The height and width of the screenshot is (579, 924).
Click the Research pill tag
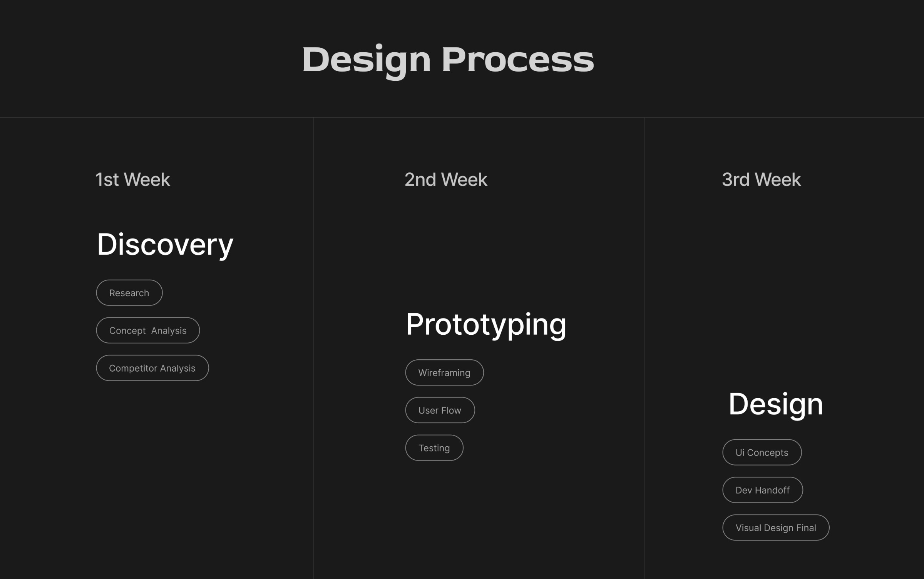click(x=129, y=293)
